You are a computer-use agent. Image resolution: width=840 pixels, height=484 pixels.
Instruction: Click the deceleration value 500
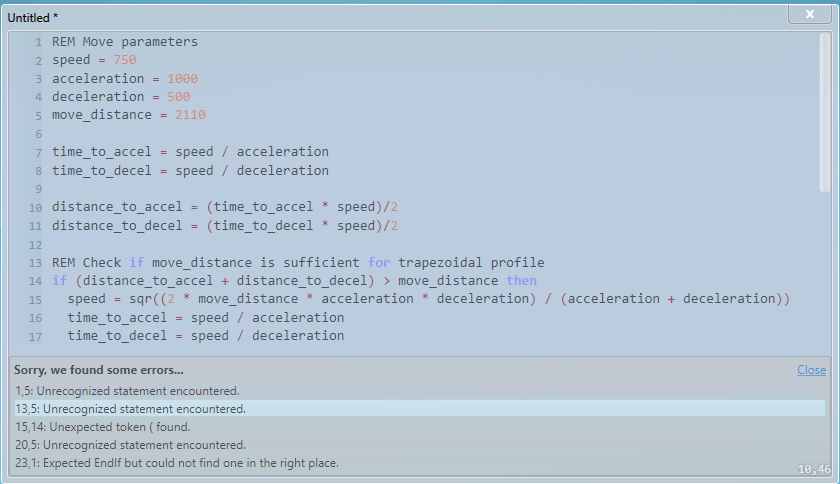[x=179, y=97]
